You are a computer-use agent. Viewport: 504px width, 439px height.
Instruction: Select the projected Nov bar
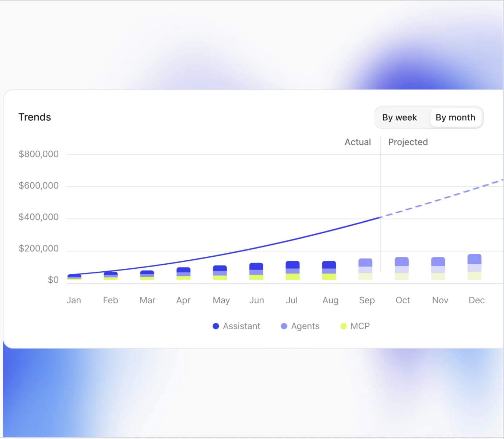point(438,269)
